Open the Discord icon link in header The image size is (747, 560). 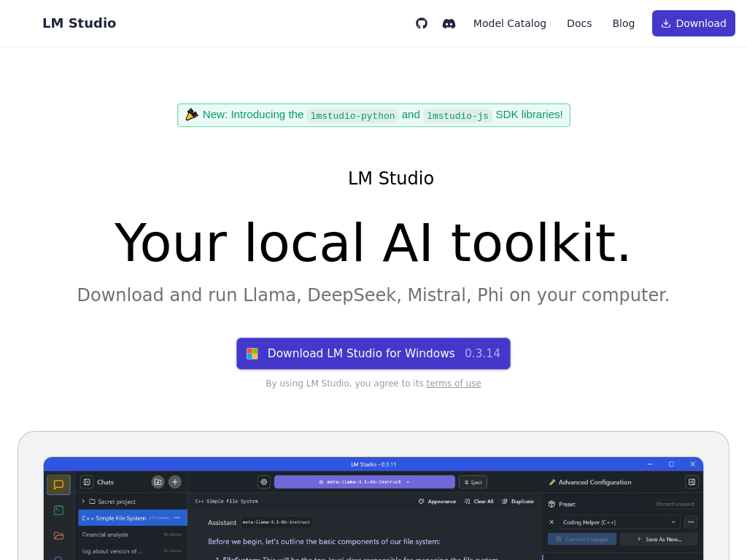tap(449, 23)
